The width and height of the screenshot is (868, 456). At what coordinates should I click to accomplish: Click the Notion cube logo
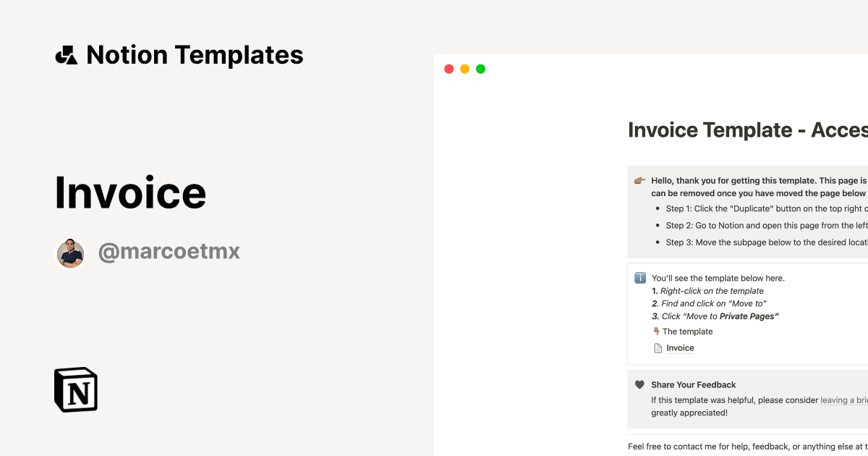[x=76, y=389]
